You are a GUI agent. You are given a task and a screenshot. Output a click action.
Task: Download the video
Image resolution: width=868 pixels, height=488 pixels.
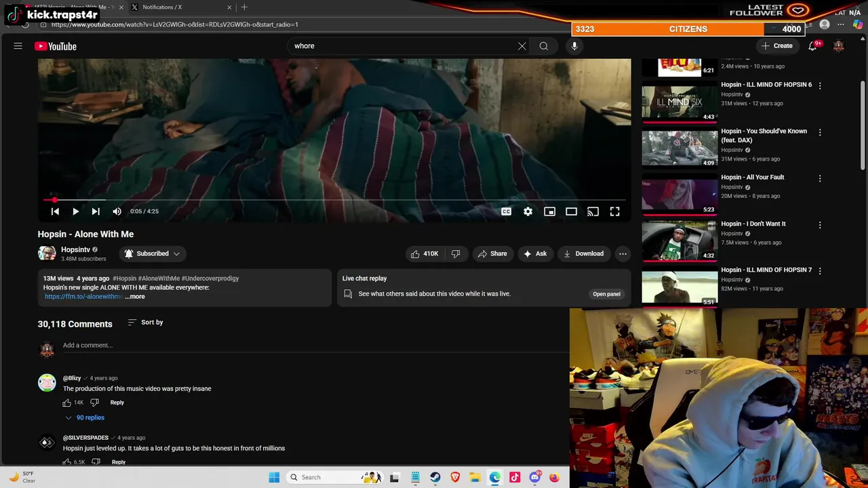(583, 253)
